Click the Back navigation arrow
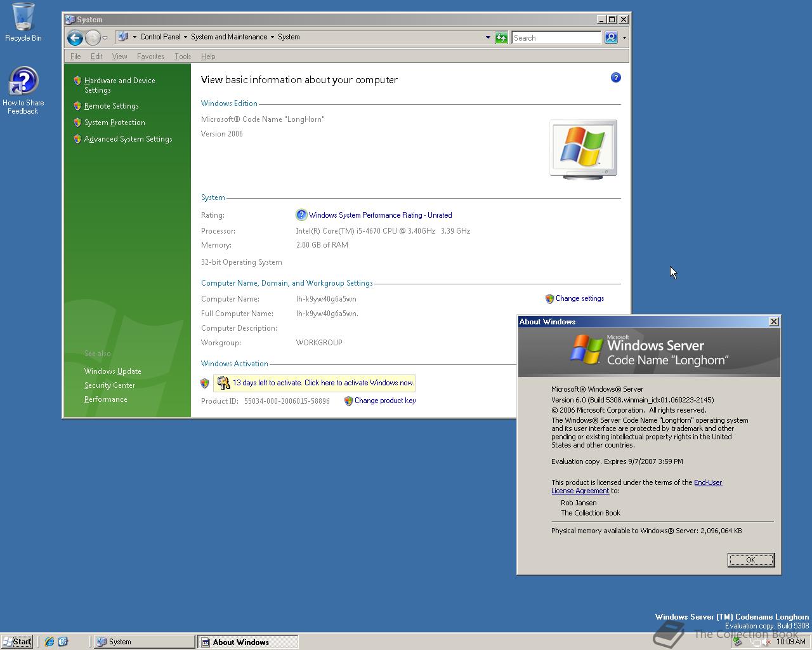 (75, 38)
